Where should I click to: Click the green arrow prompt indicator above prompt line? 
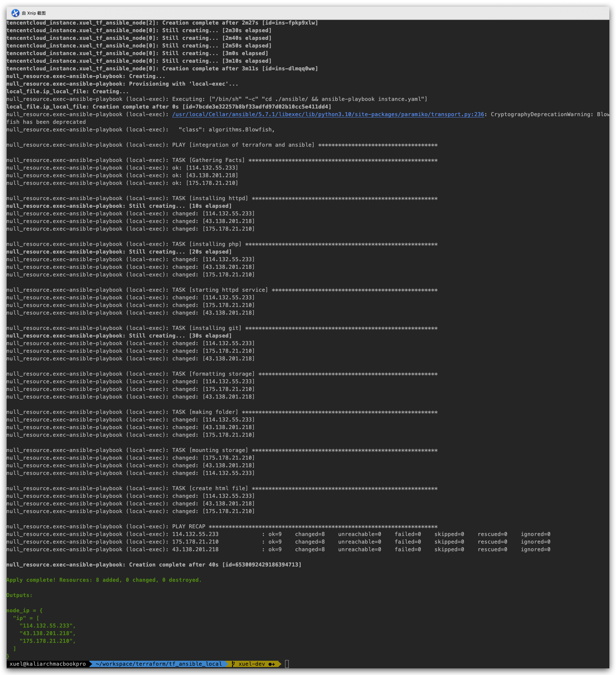pyautogui.click(x=8, y=657)
